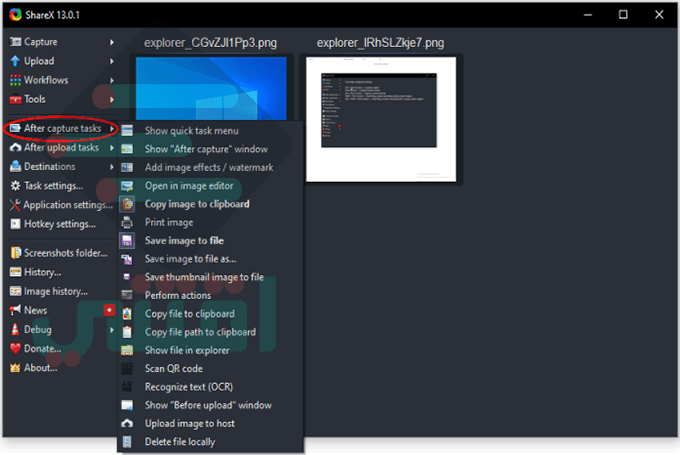Click the About crown icon
The width and height of the screenshot is (680, 455).
click(x=15, y=368)
